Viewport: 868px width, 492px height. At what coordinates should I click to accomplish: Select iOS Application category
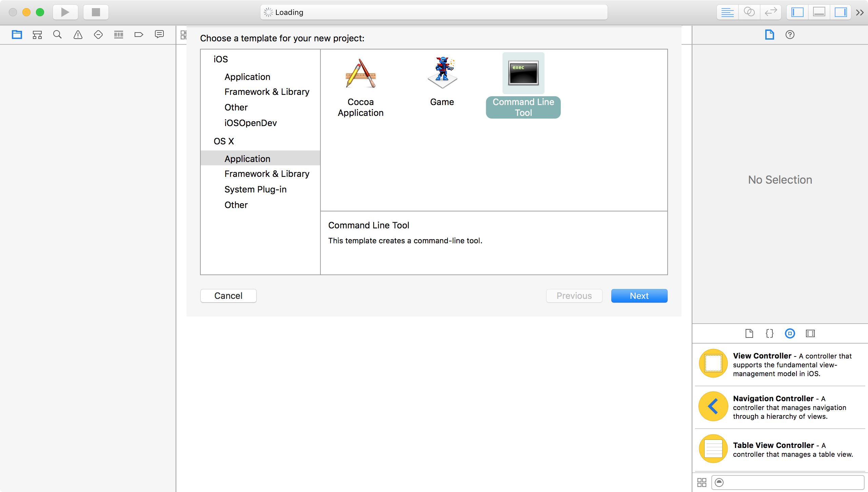tap(247, 77)
